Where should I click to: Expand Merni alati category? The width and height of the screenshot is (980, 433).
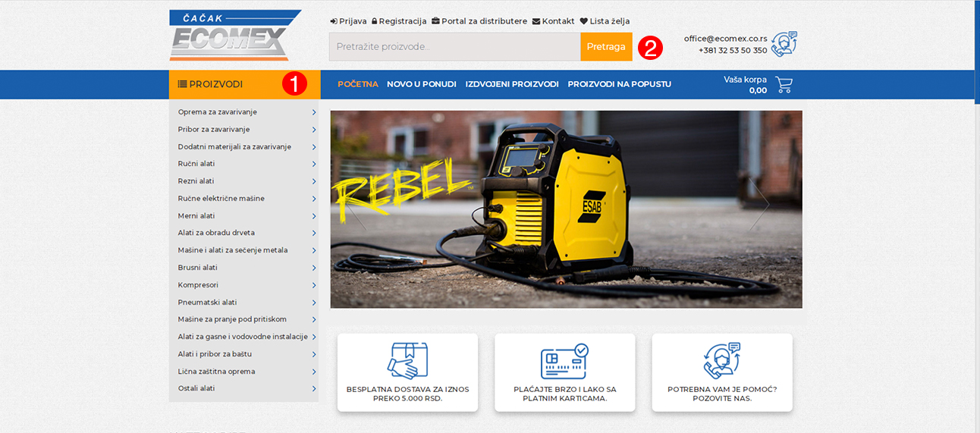coord(244,216)
